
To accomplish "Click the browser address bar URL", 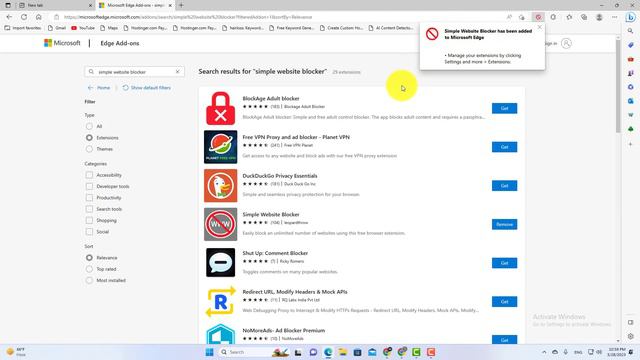I will point(188,17).
